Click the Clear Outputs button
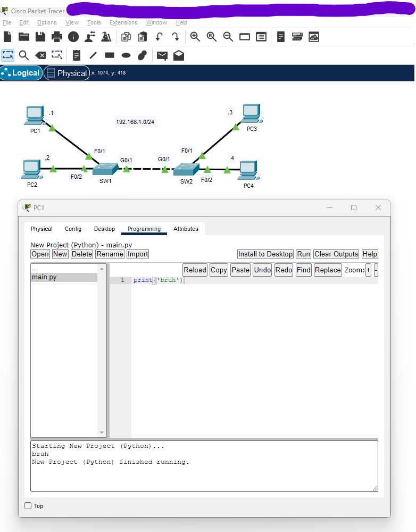The height and width of the screenshot is (532, 416). pos(336,254)
